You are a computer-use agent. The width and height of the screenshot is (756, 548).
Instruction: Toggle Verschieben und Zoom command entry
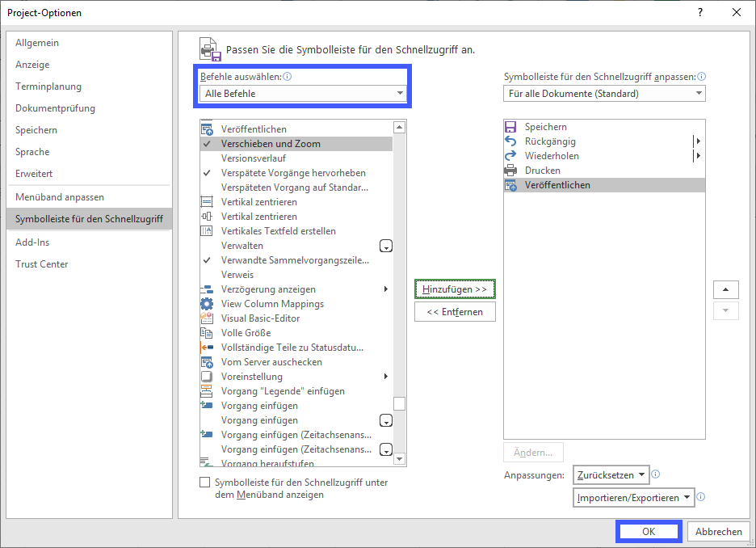tap(271, 144)
